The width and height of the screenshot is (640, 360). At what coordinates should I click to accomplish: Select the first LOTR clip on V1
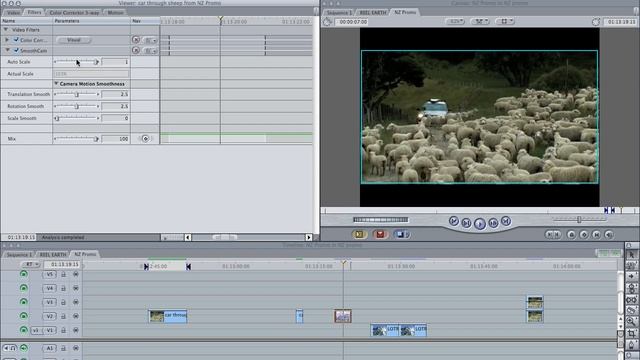point(385,330)
